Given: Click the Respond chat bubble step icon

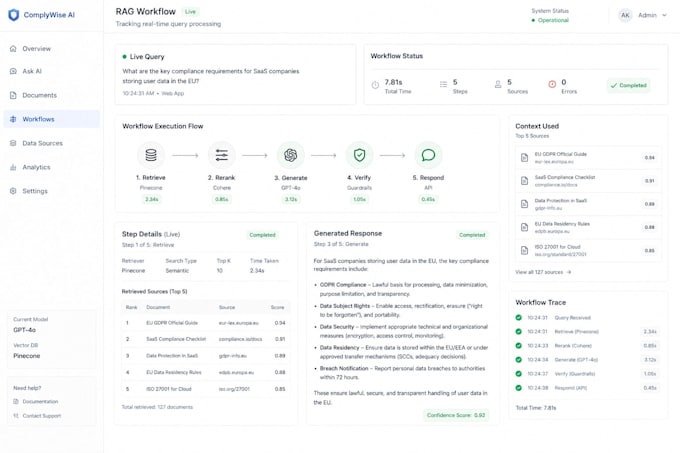Looking at the screenshot, I should [x=428, y=155].
